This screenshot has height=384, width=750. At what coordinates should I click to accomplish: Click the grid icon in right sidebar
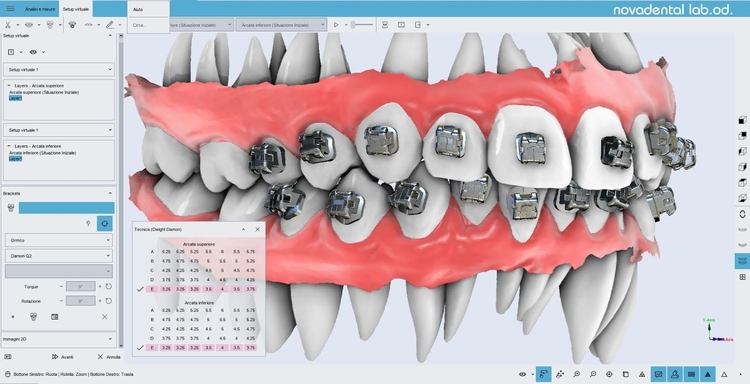tap(742, 277)
